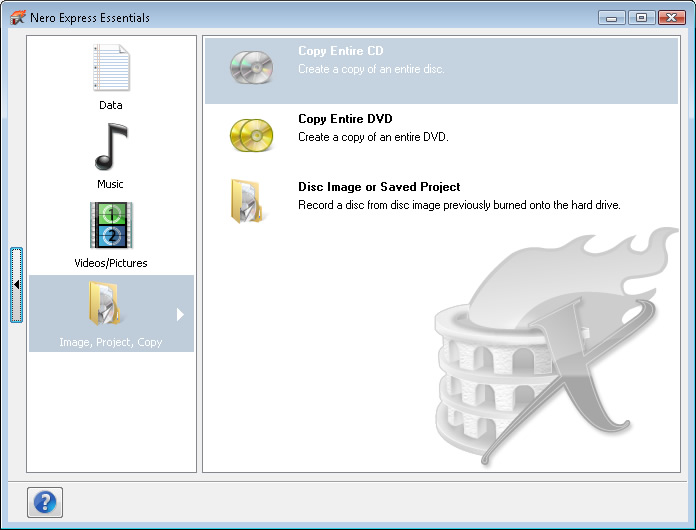
Task: Maximize the Nero Express window
Action: (641, 18)
